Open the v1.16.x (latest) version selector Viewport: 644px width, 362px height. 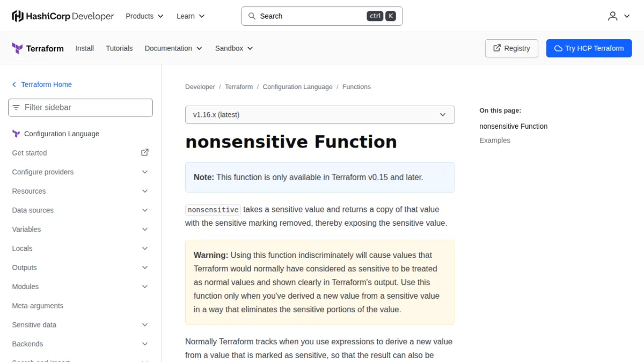320,115
